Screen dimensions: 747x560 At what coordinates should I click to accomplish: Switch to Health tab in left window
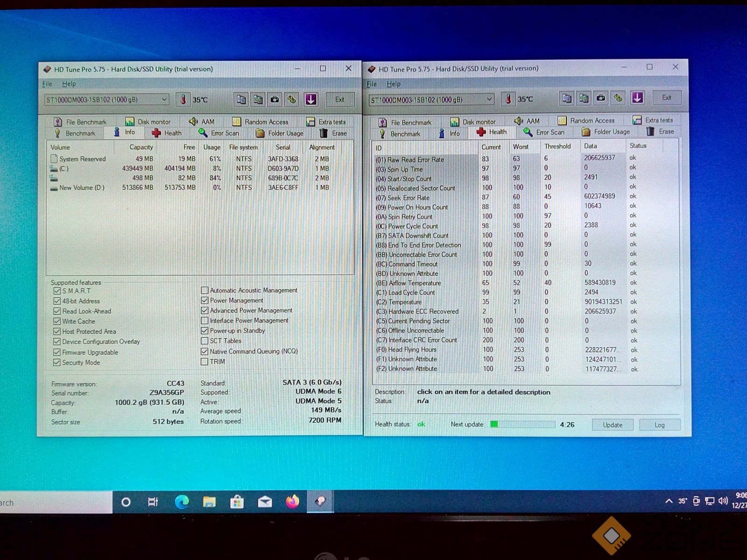[x=167, y=133]
